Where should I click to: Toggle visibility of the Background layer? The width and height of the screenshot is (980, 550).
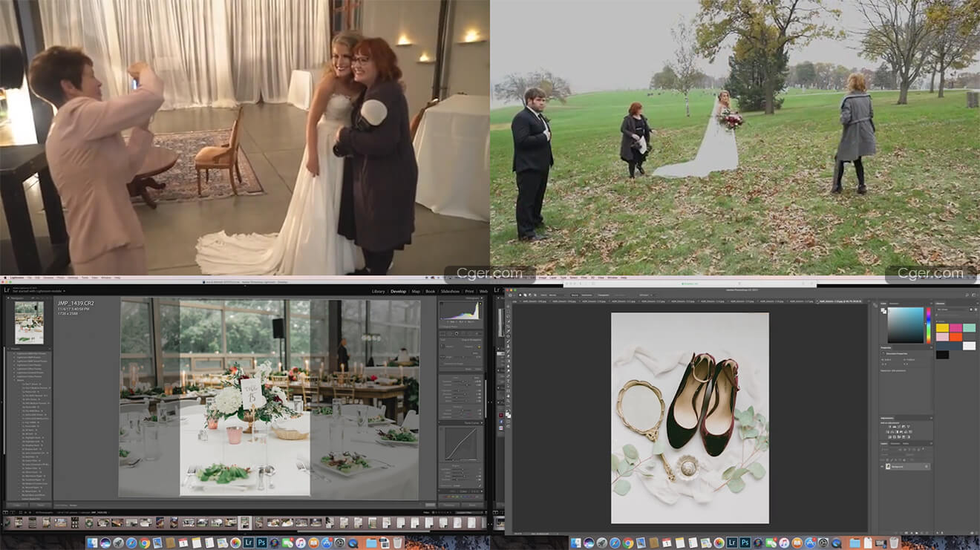(882, 467)
